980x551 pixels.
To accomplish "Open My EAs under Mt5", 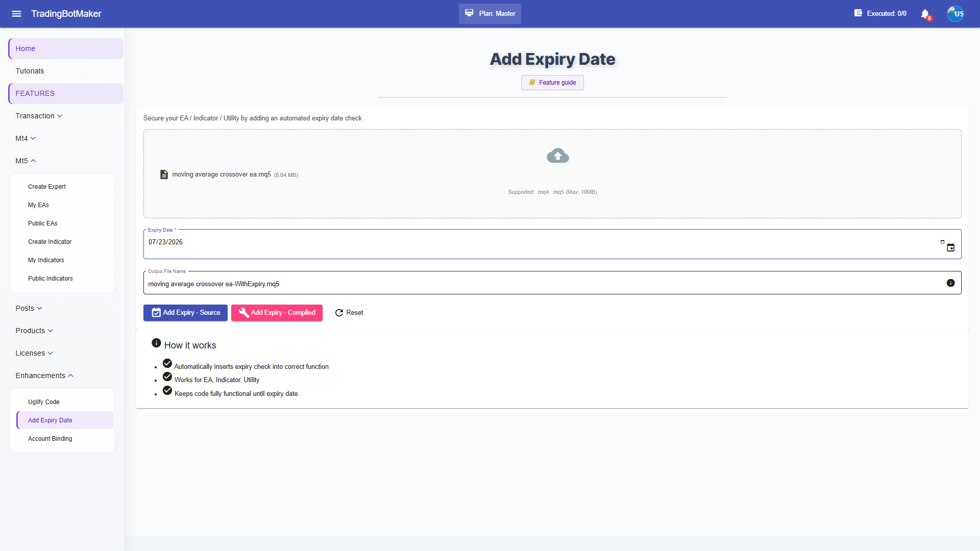I will click(38, 205).
